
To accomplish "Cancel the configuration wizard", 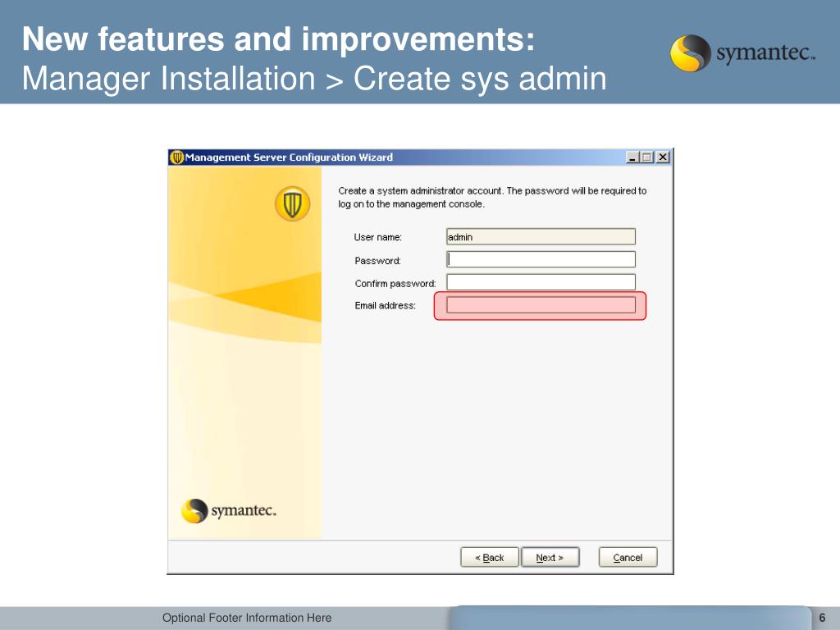I will [x=628, y=557].
